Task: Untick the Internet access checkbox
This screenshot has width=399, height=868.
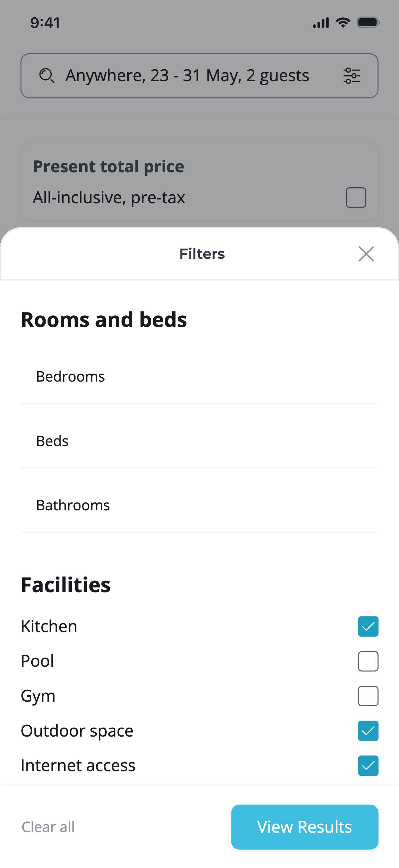Action: tap(368, 766)
